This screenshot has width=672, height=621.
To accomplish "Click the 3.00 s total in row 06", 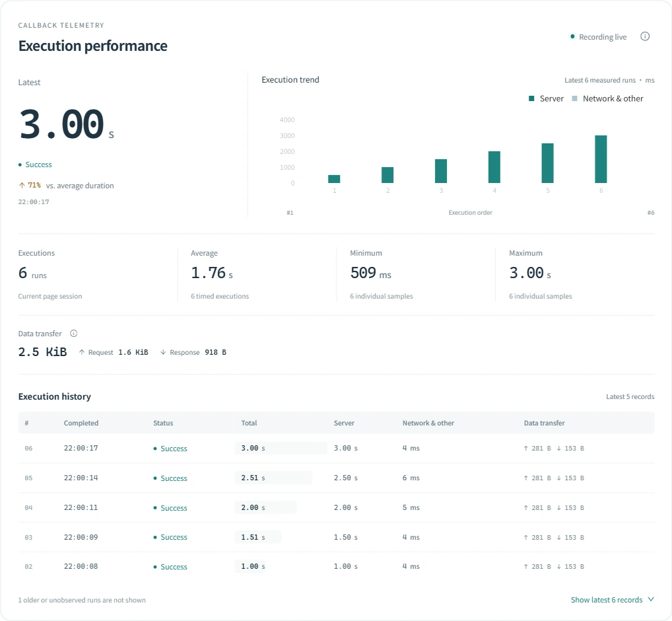I will coord(253,448).
